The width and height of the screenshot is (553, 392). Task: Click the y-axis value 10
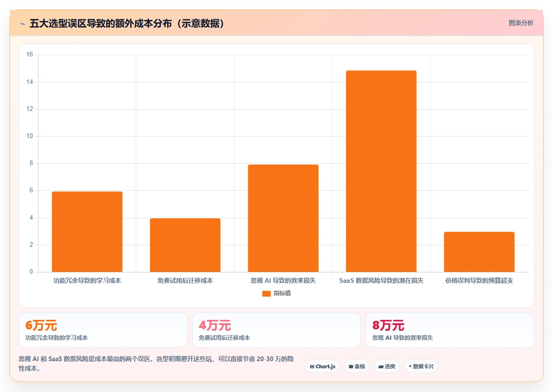coord(29,136)
